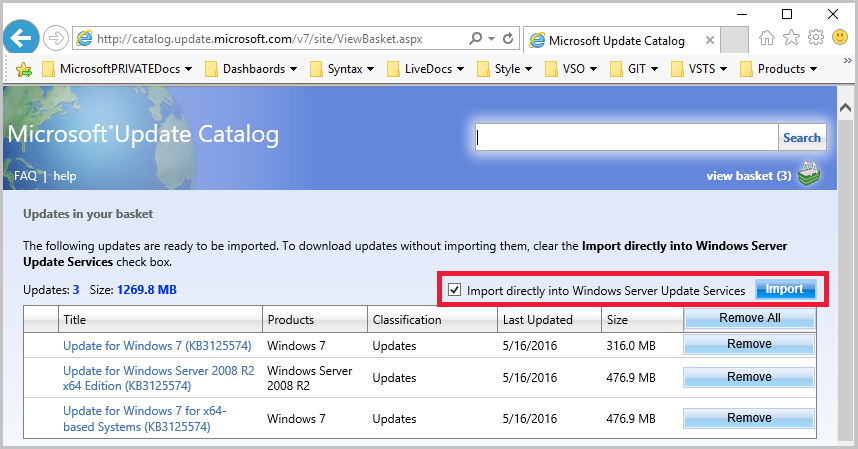This screenshot has width=858, height=449.
Task: Refresh the page with the reload icon
Action: [508, 38]
